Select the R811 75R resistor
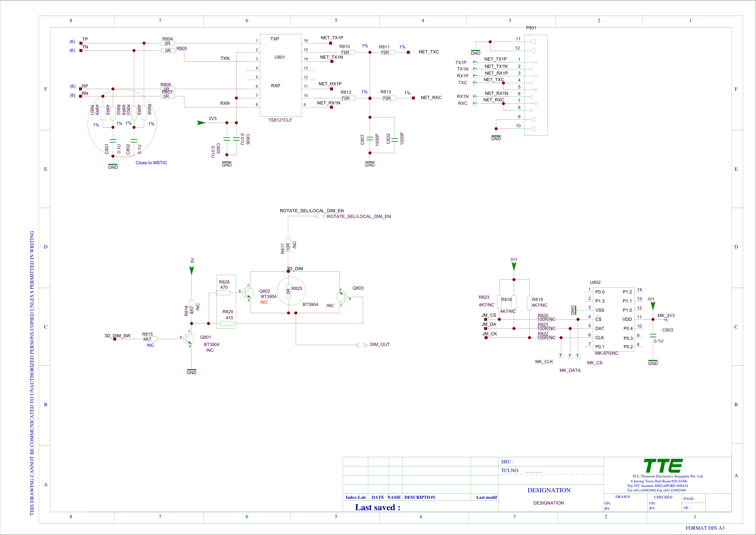The height and width of the screenshot is (535, 756). click(388, 53)
